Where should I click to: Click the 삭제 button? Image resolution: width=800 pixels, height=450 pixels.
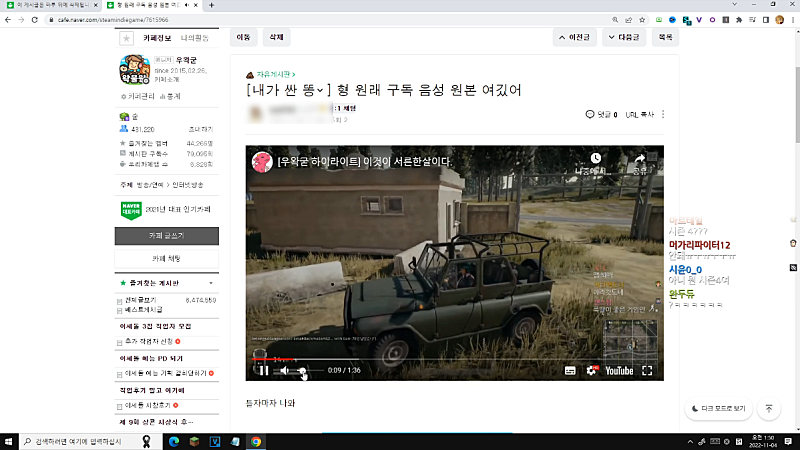pyautogui.click(x=276, y=37)
